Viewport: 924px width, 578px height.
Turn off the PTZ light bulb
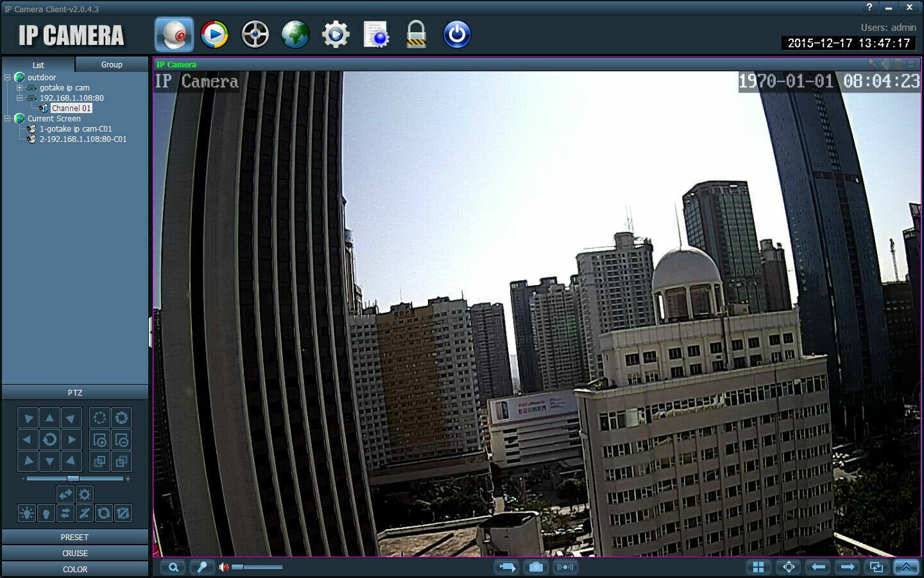(x=46, y=513)
